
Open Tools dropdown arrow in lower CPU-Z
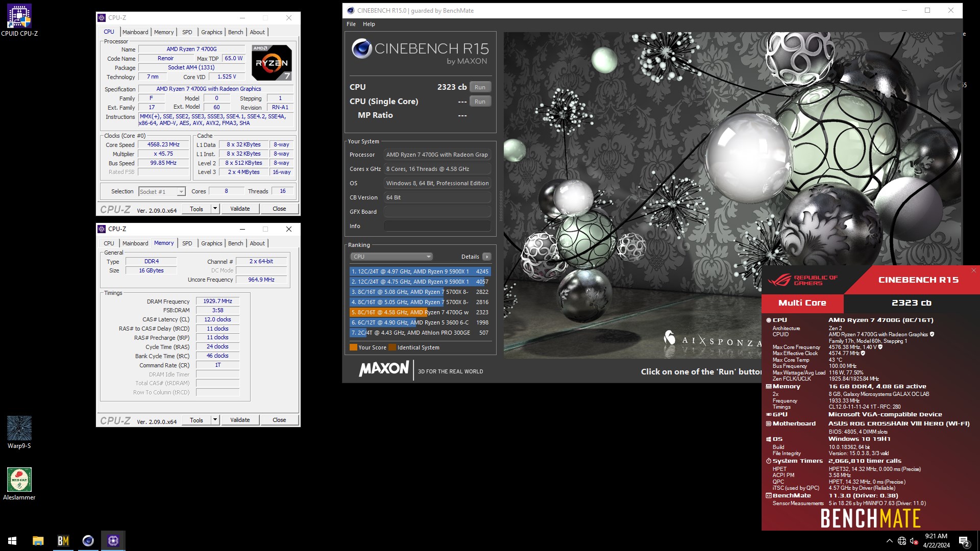[x=215, y=420]
